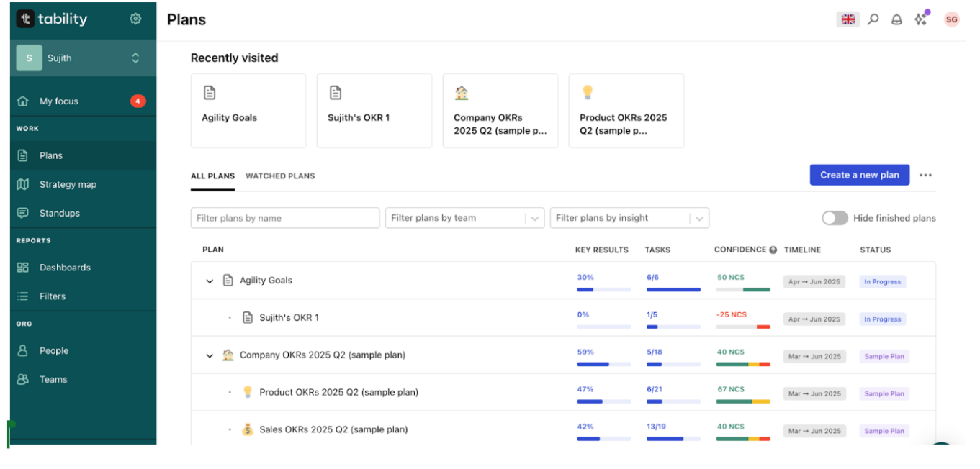This screenshot has height=469, width=980.
Task: Click the Standups chat icon
Action: click(23, 213)
